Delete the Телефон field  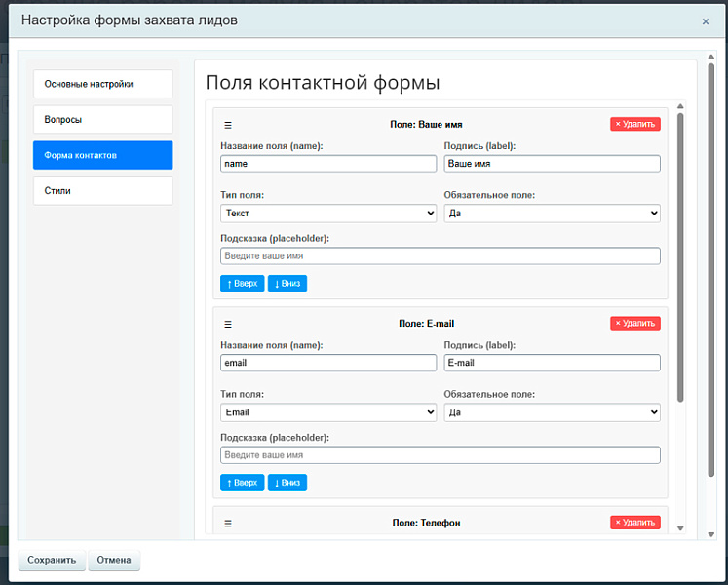[634, 523]
